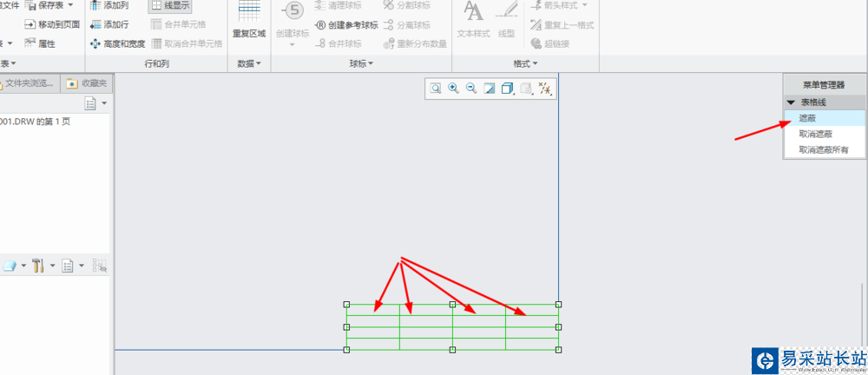This screenshot has height=375, width=868.
Task: Expand the 数据 group dropdown
Action: click(x=259, y=63)
